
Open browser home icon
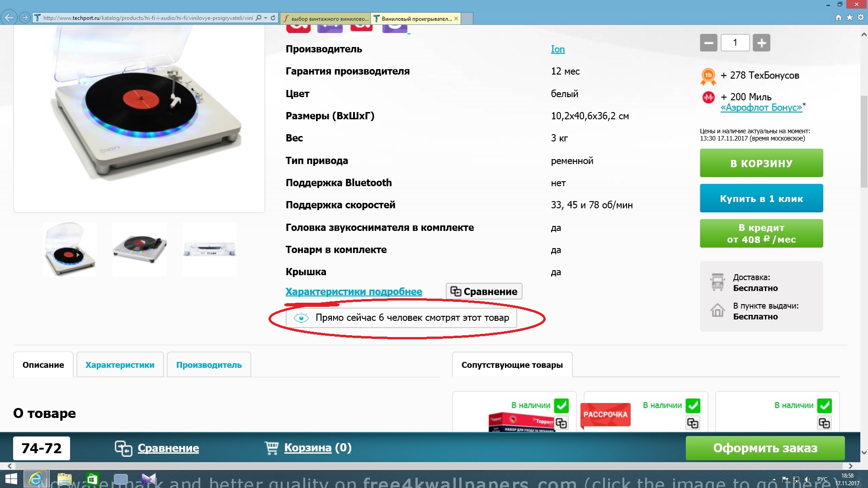point(838,18)
